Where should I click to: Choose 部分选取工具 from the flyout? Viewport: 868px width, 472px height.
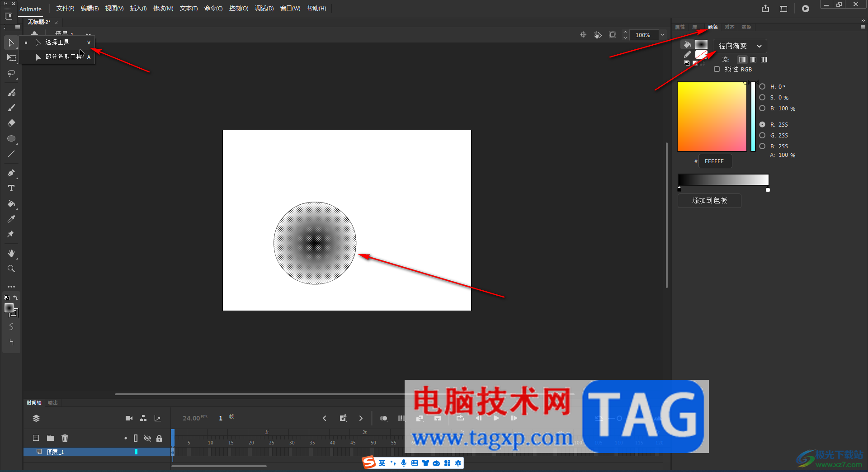pos(57,57)
